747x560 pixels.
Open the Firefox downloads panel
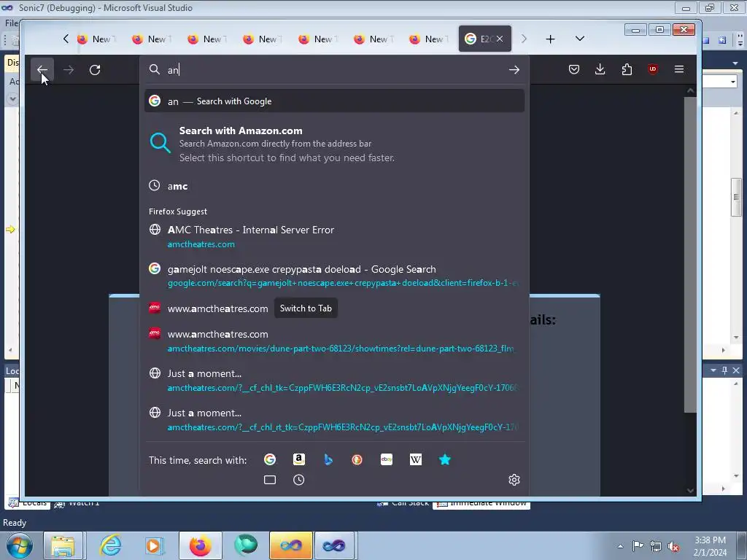click(x=600, y=69)
